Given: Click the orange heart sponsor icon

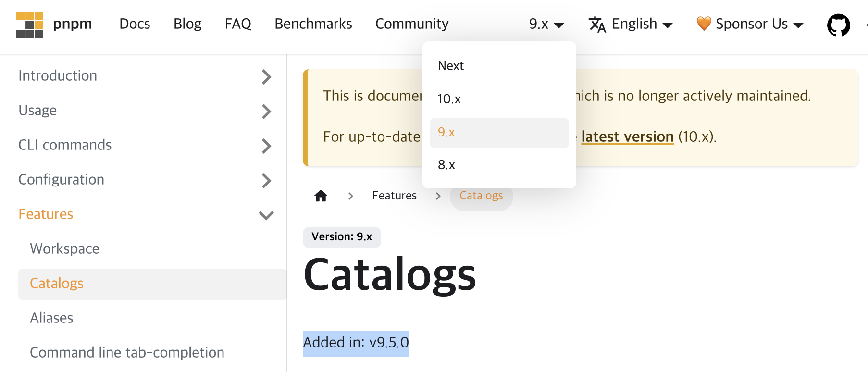Looking at the screenshot, I should [x=704, y=24].
